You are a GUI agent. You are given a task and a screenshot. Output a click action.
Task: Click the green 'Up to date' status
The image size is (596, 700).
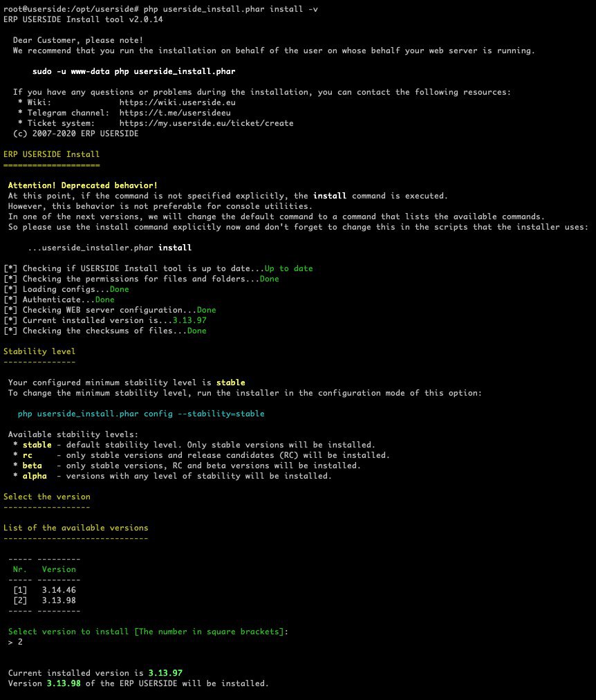coord(288,268)
